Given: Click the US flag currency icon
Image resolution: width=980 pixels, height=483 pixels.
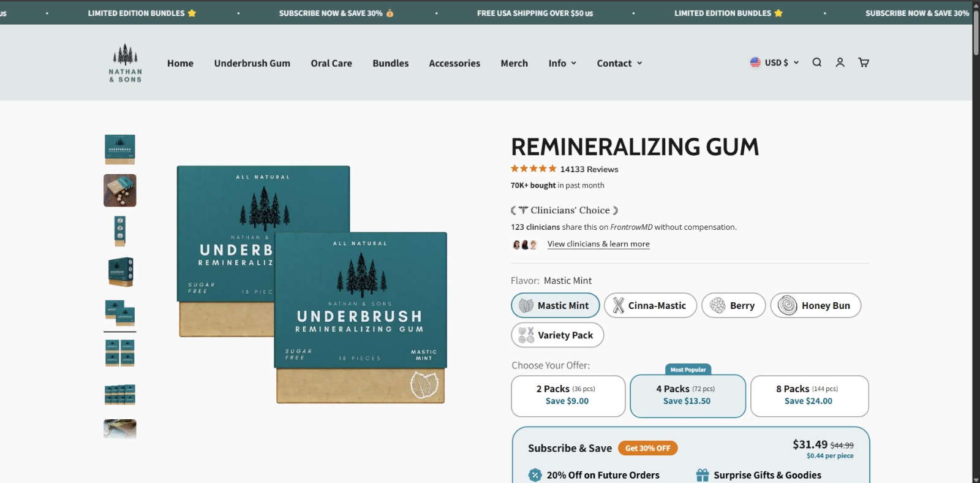Looking at the screenshot, I should tap(755, 63).
